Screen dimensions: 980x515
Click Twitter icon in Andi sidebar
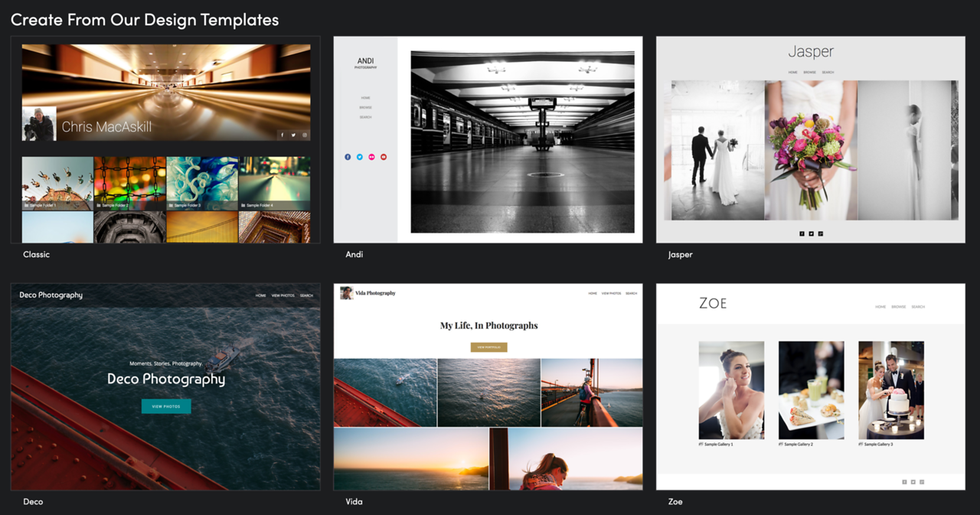point(360,157)
